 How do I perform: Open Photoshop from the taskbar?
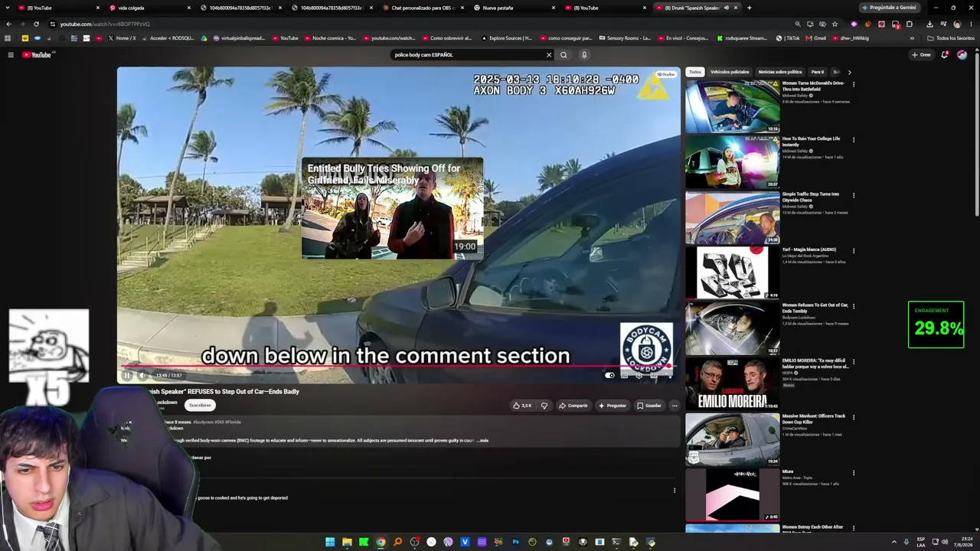(515, 542)
